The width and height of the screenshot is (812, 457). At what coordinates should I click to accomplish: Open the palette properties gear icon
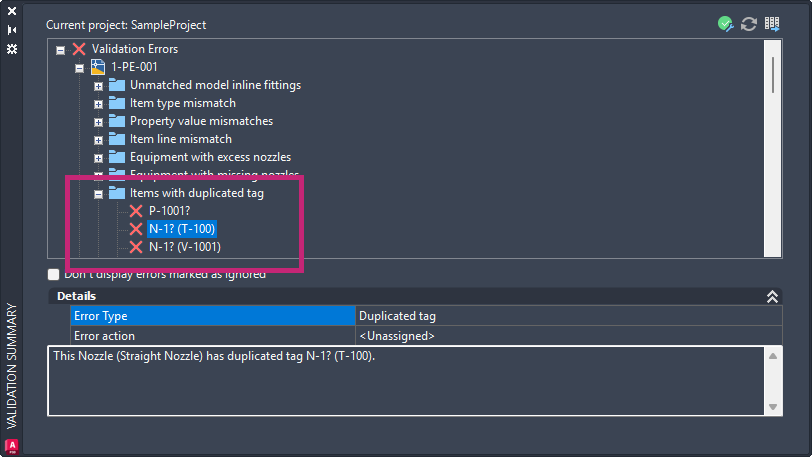tap(12, 49)
